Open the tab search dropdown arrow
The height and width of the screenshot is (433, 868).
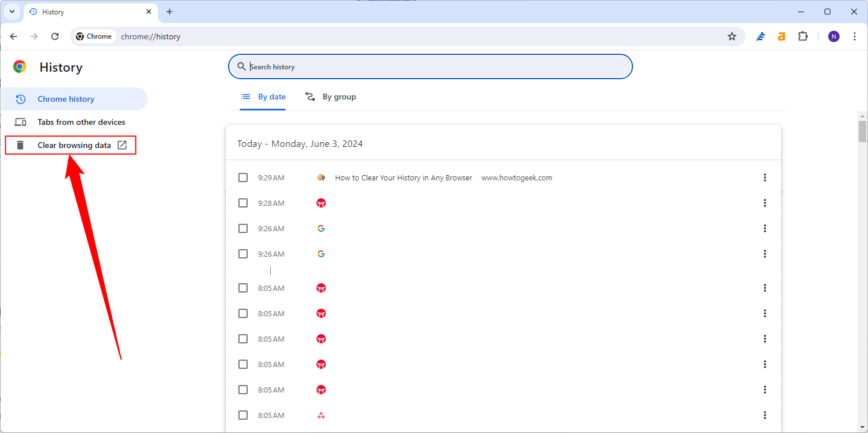12,12
